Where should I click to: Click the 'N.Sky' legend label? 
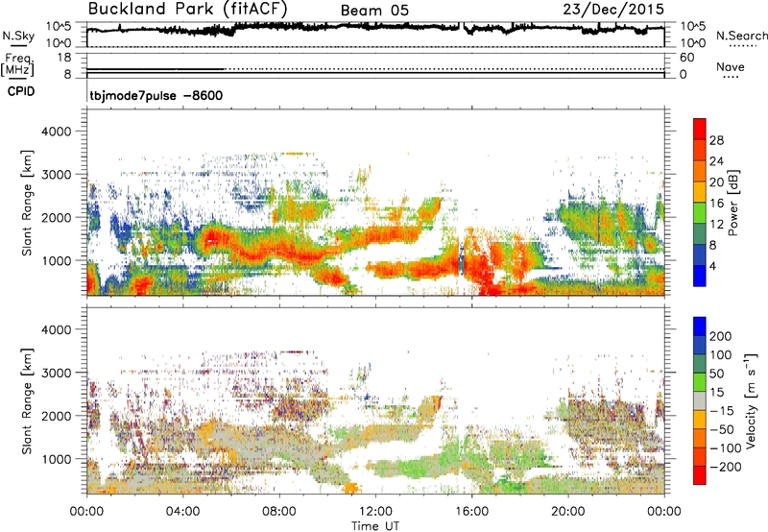(x=18, y=36)
